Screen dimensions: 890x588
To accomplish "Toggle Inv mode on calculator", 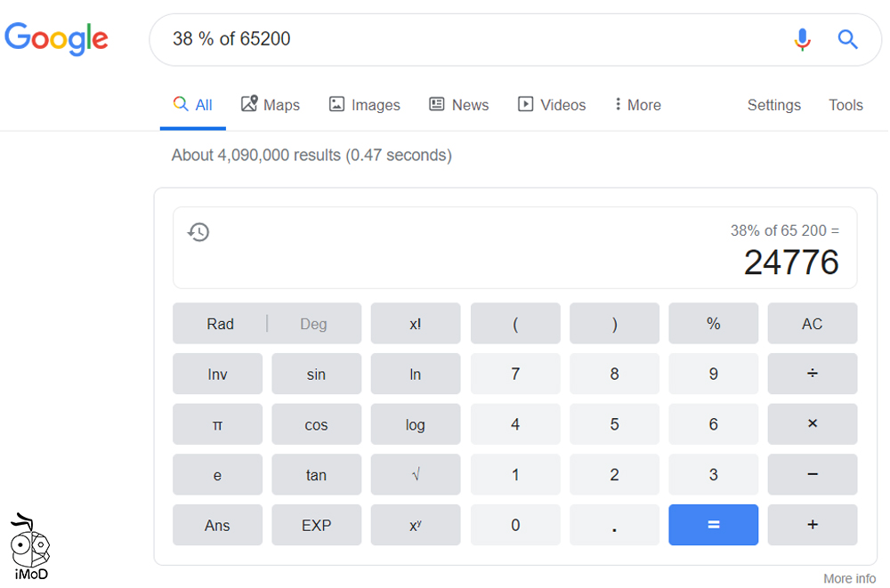I will pos(217,373).
